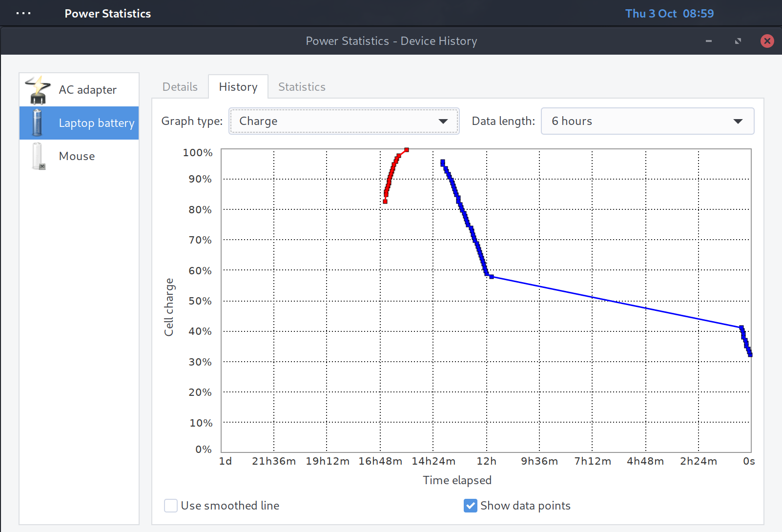Select the AC adapter plug icon

coord(38,90)
